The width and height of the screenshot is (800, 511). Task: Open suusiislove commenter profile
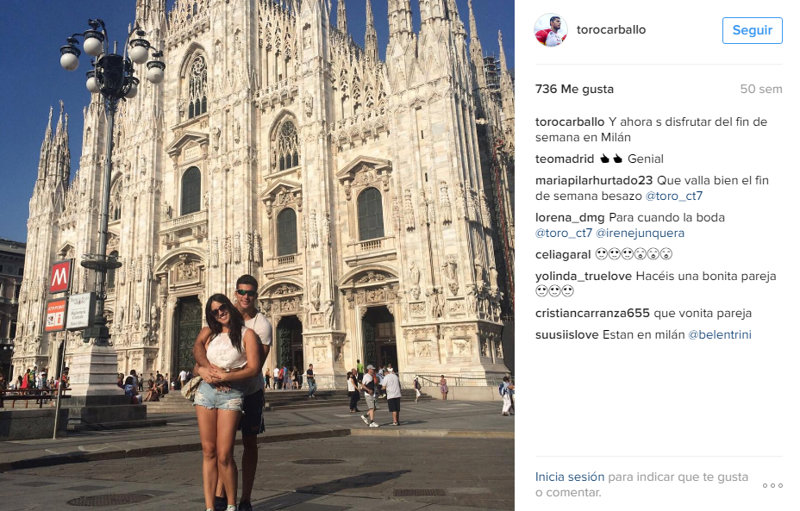click(566, 335)
